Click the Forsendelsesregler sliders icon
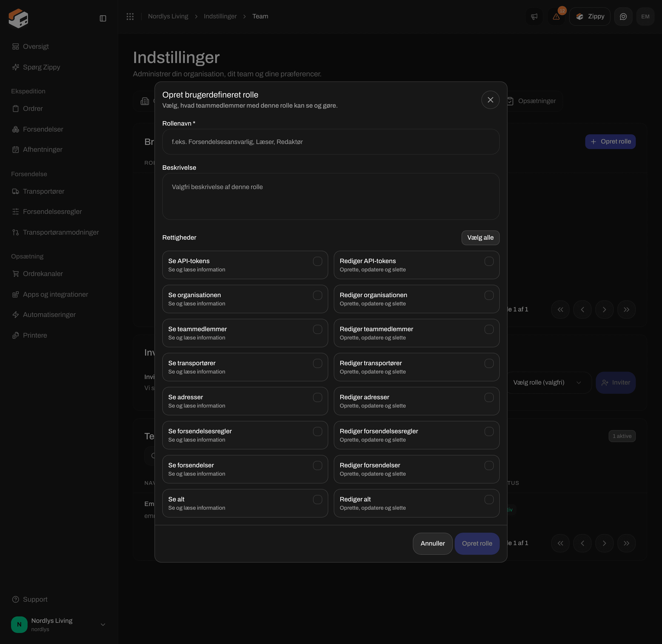This screenshot has width=662, height=644. (16, 212)
